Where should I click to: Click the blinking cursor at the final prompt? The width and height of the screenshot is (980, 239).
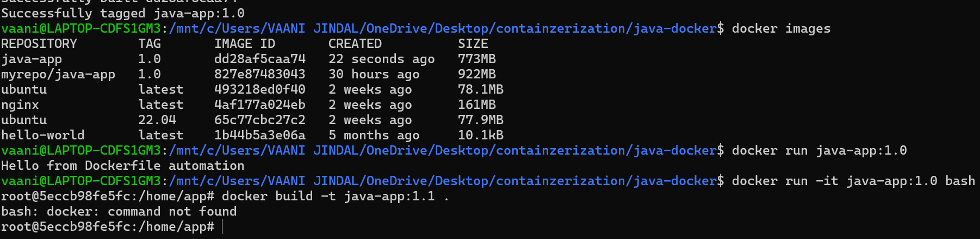point(223,226)
